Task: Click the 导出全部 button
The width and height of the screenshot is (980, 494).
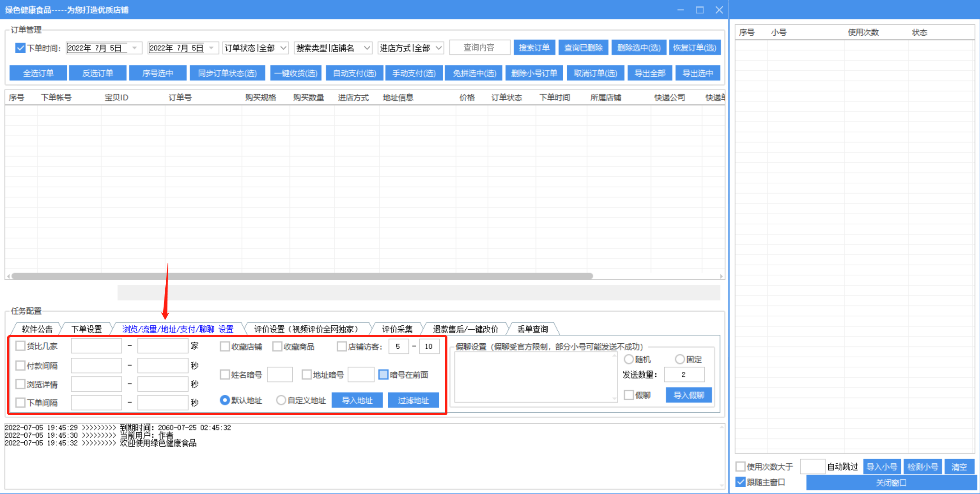Action: (x=650, y=73)
